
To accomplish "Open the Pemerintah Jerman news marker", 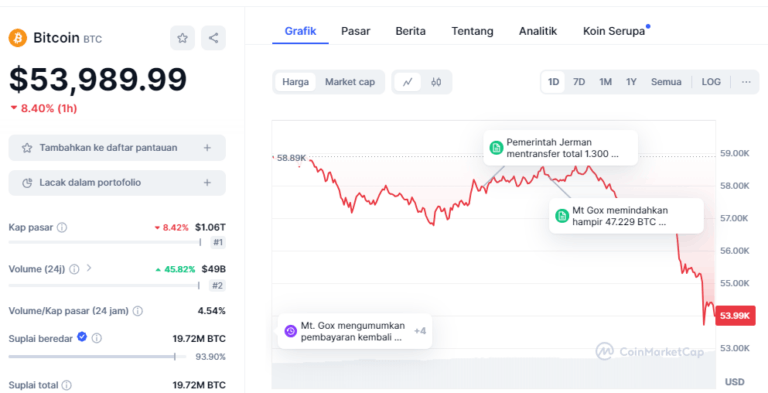I will [560, 147].
